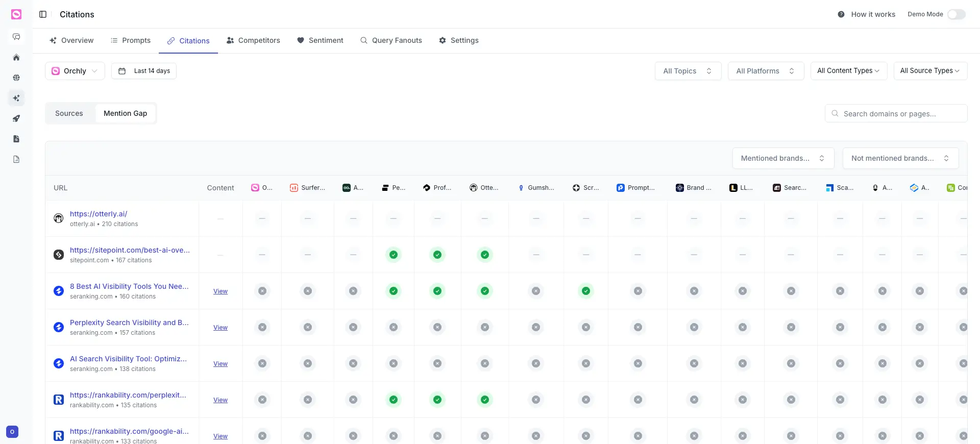
Task: Click the Content column header
Action: pyautogui.click(x=220, y=188)
